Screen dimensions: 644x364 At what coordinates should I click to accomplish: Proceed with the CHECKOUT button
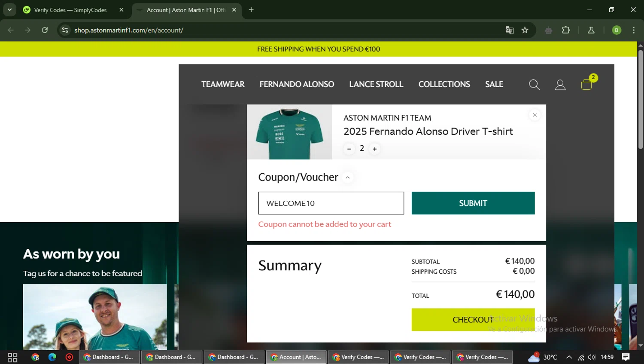473,320
